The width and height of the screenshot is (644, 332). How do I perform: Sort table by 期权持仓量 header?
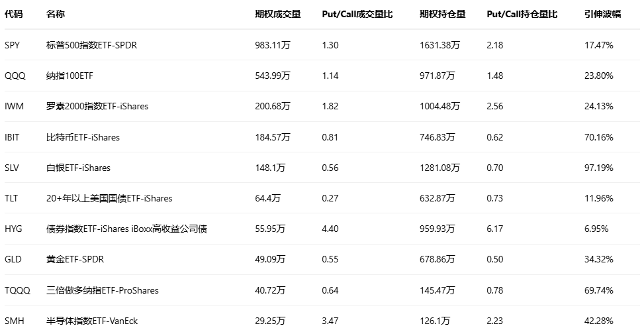[x=442, y=15]
